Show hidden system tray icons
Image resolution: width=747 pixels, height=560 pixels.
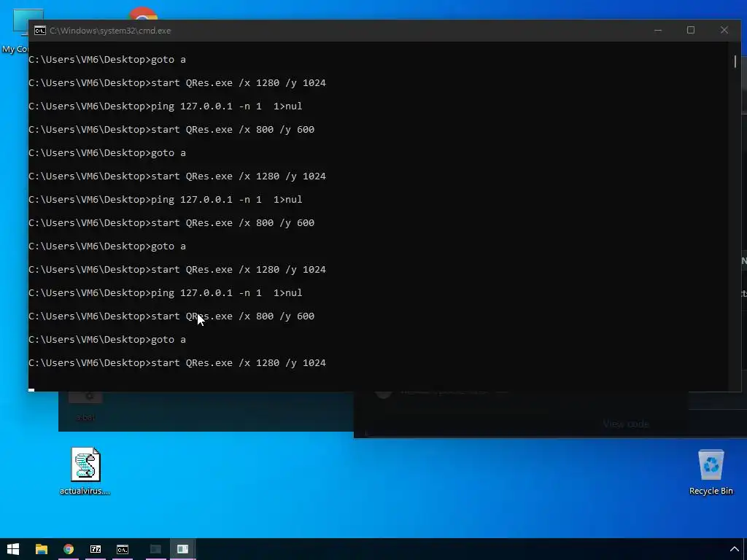point(734,549)
